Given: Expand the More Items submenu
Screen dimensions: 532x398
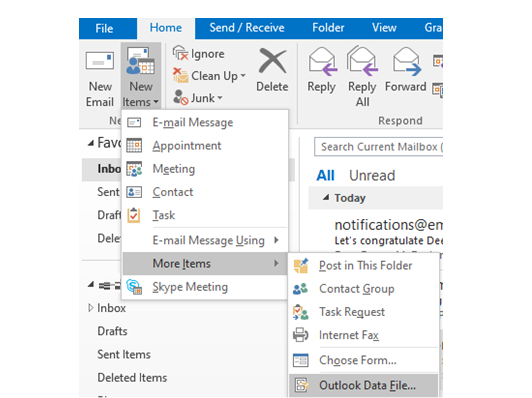Looking at the screenshot, I should [x=205, y=263].
